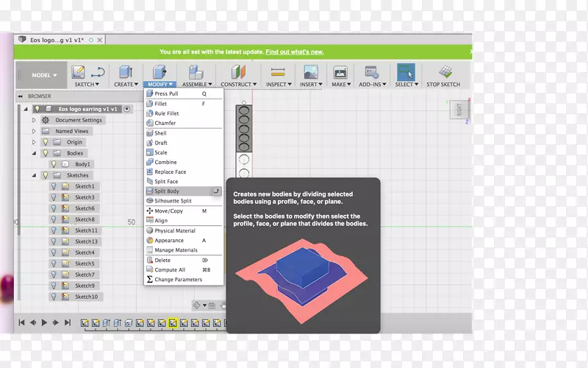Click the Make 3D print icon

(x=340, y=72)
